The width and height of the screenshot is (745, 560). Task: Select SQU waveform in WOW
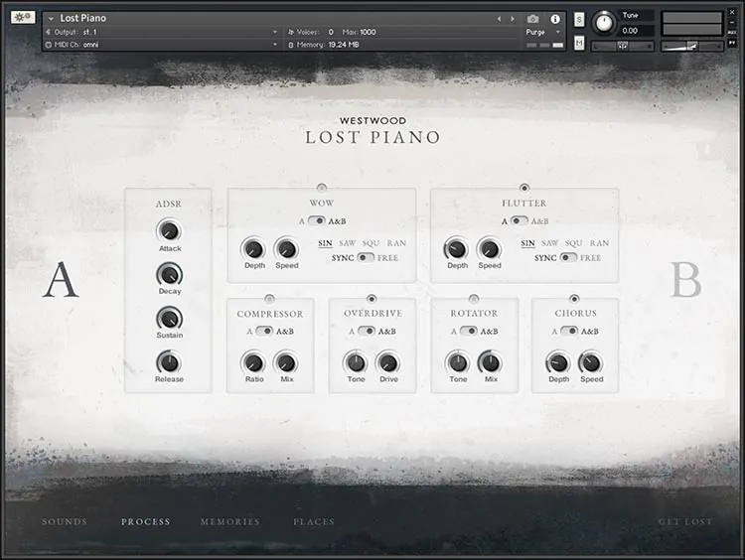371,243
